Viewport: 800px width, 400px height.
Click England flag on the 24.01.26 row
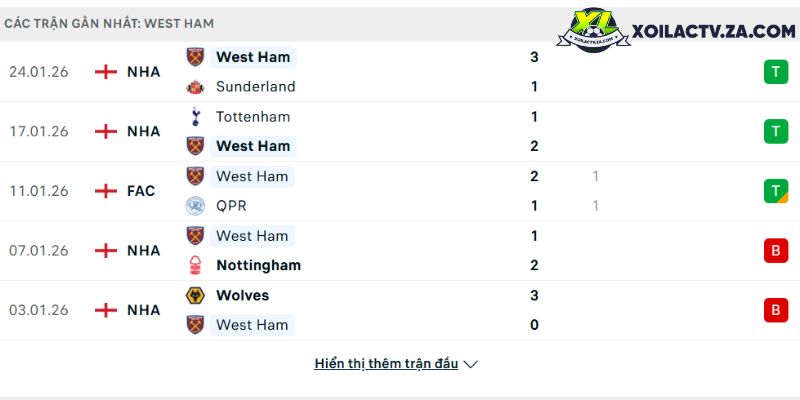pos(106,72)
